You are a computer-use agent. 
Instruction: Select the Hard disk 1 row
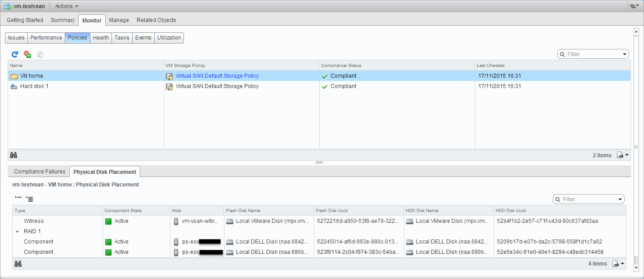pyautogui.click(x=34, y=86)
